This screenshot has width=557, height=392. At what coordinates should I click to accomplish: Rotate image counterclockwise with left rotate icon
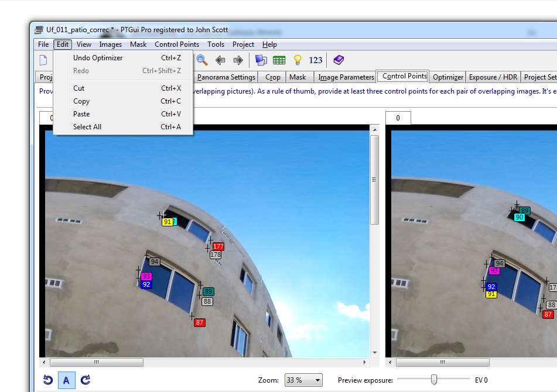48,380
